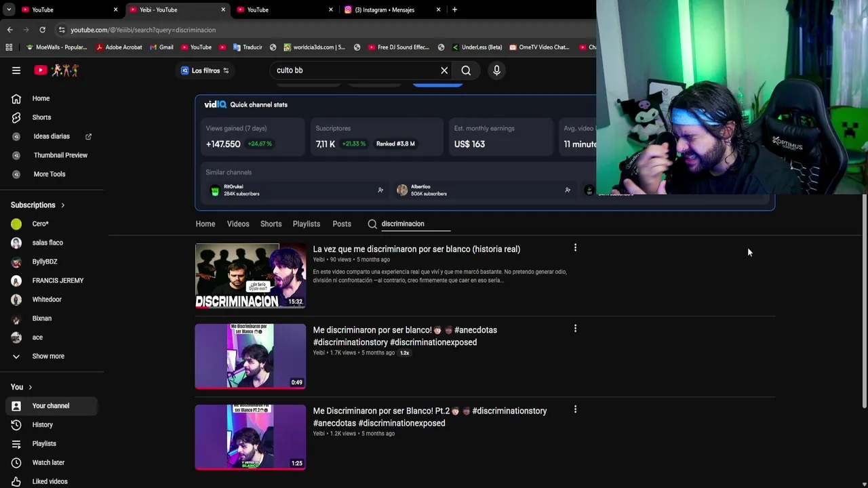Click the Suscriptores stat card
The image size is (868, 488).
point(376,137)
